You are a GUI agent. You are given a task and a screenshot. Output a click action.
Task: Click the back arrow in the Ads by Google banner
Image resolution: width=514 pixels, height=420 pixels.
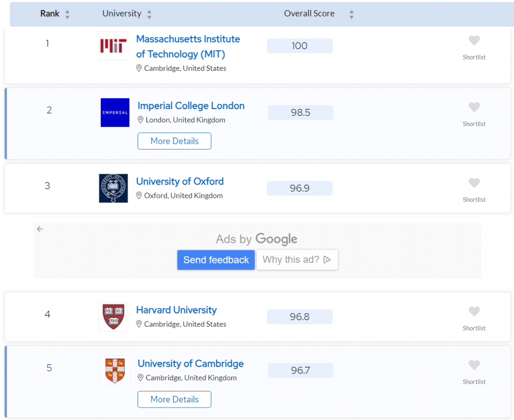click(40, 229)
